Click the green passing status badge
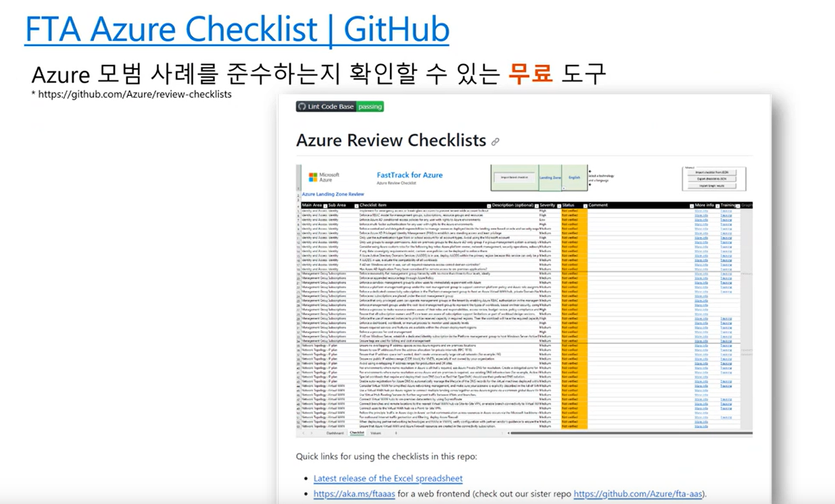Image resolution: width=835 pixels, height=504 pixels. tap(370, 107)
